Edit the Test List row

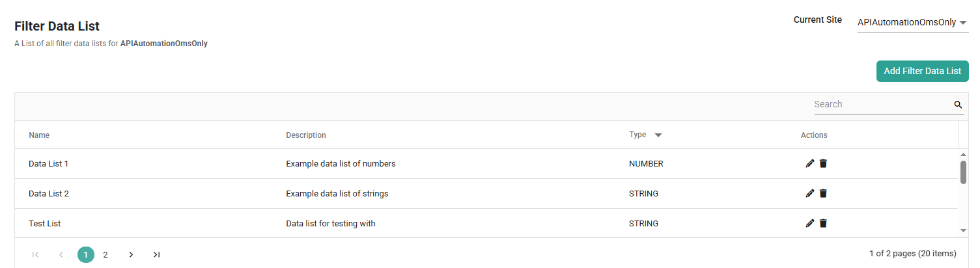(810, 224)
